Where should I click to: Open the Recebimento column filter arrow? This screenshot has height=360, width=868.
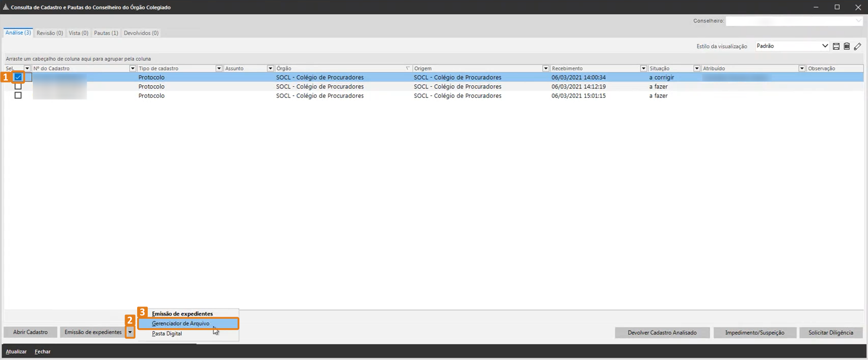tap(643, 68)
